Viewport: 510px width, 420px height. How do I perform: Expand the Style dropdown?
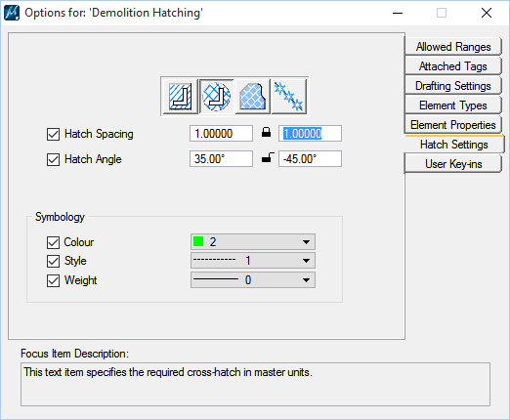pyautogui.click(x=253, y=261)
